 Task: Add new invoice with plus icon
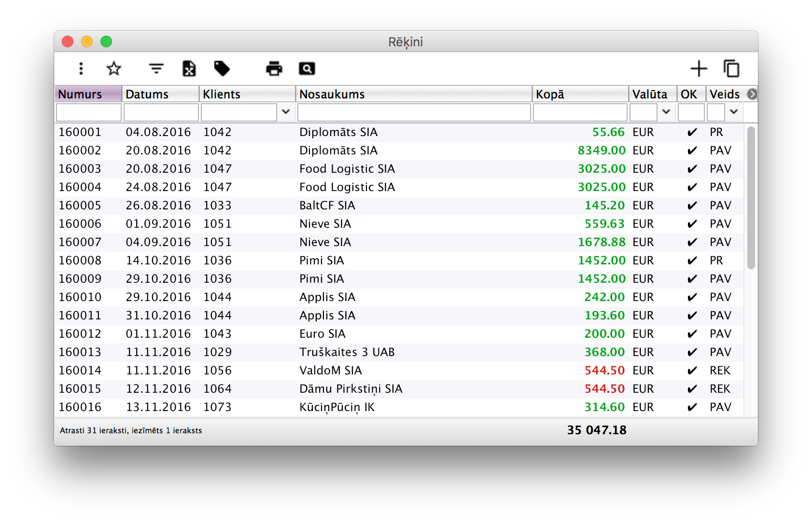pos(699,69)
